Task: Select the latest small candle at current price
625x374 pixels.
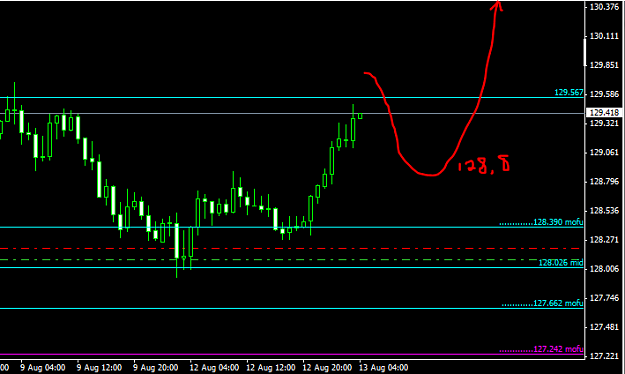Action: tap(360, 116)
